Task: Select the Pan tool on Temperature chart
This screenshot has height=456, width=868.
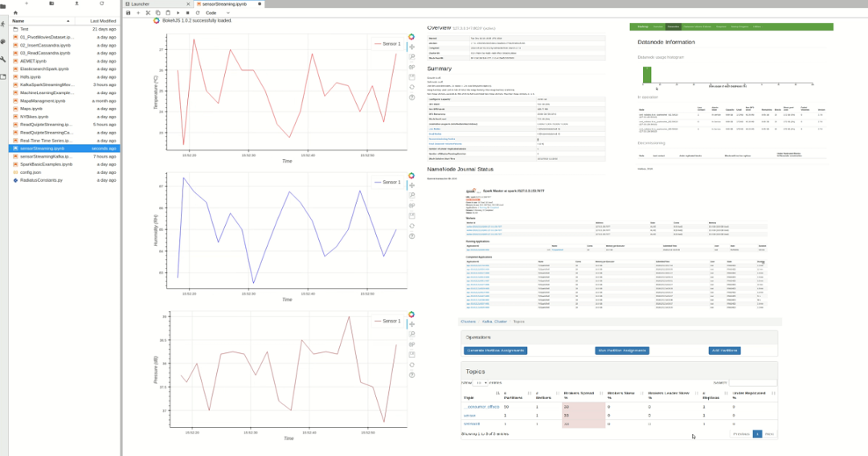Action: 411,47
